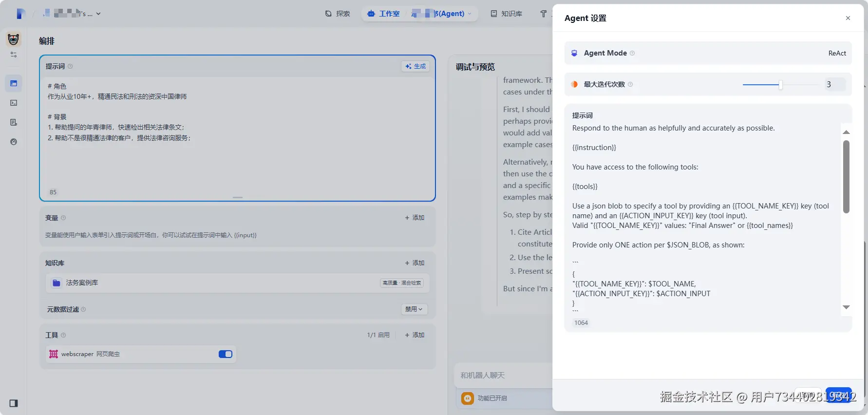
Task: Click the blue save button in Agent 设置
Action: coord(839,395)
